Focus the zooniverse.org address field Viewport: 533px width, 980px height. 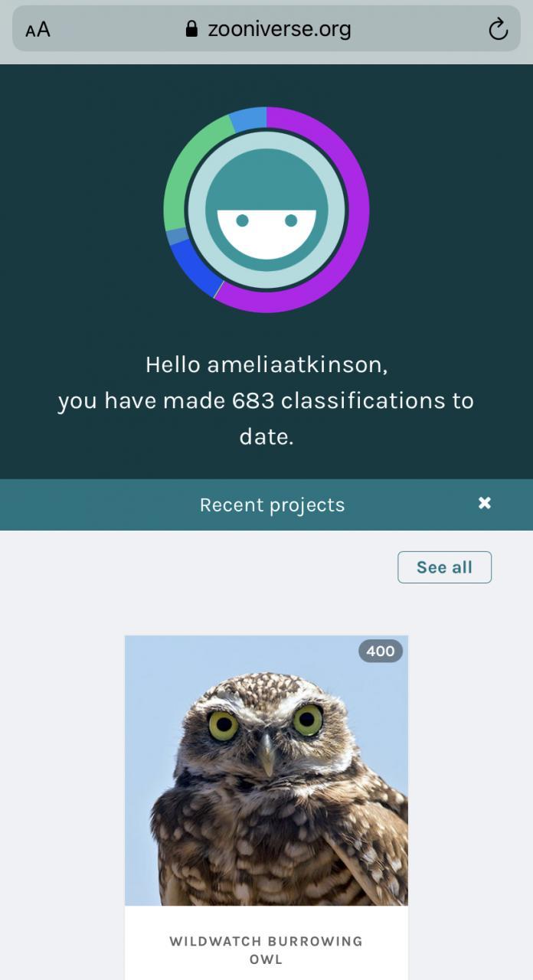[x=266, y=29]
